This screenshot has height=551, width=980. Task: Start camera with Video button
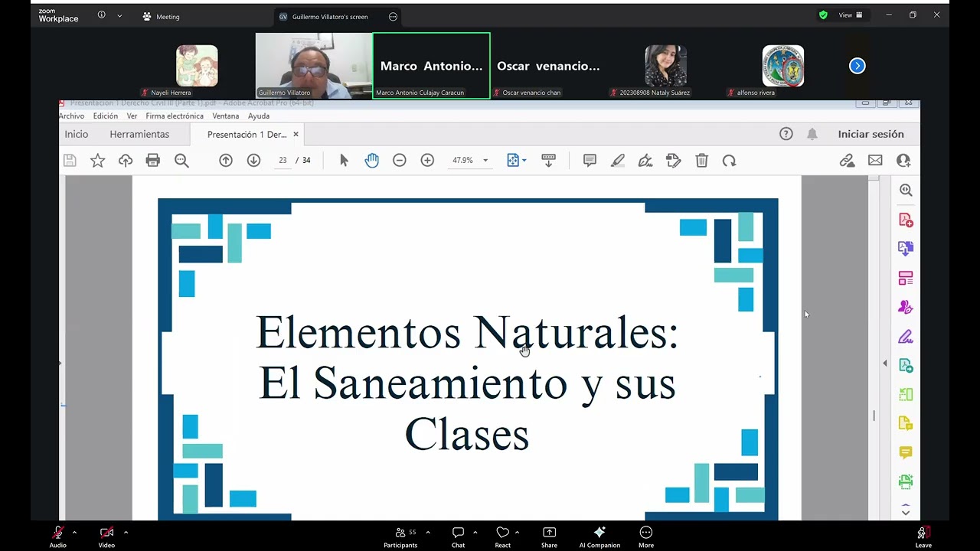click(106, 536)
